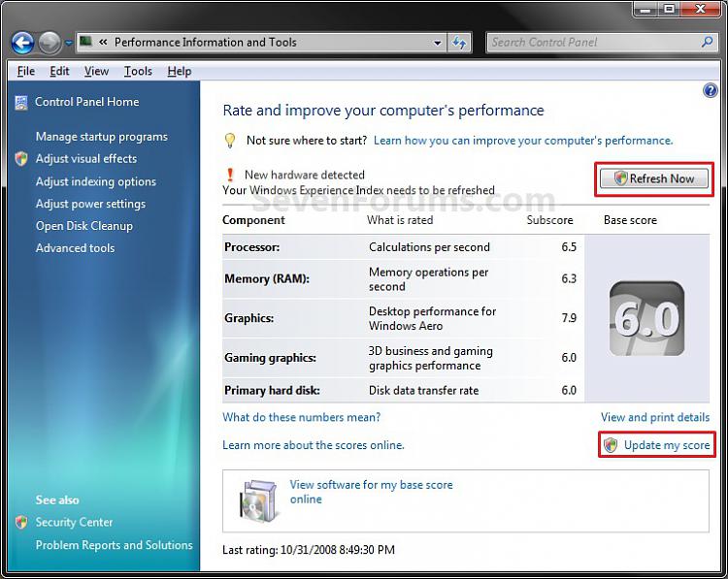Screen dimensions: 728x579
Task: Click shield icon beside Security Center
Action: [21, 523]
